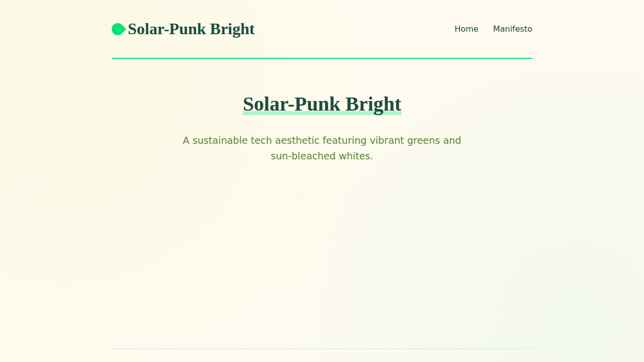Click the underlined main page title
This screenshot has width=644, height=362.
(322, 104)
